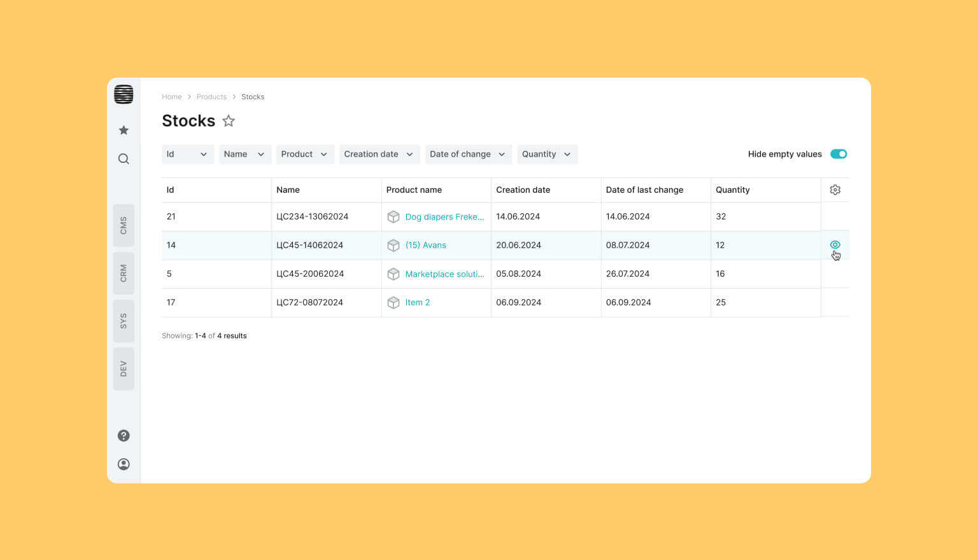
Task: Click the striped globe app logo
Action: click(x=124, y=94)
